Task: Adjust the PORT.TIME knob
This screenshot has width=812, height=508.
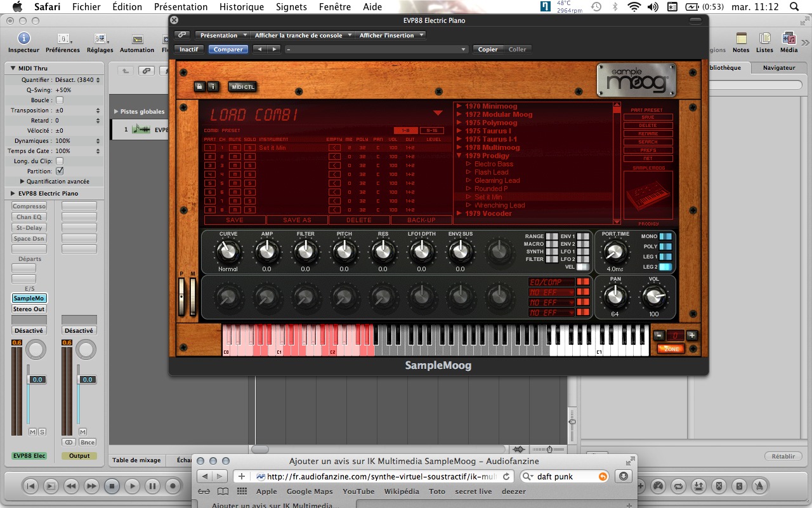Action: (614, 252)
